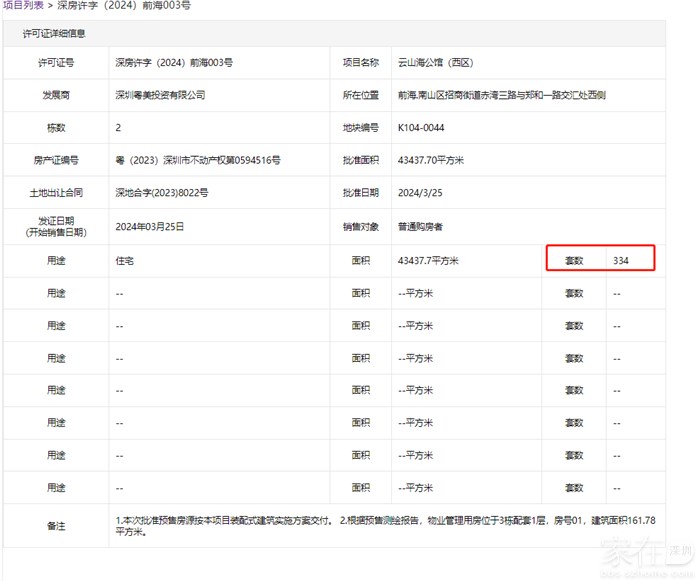Click the 住宅 usage value
Viewport: 700px width, 581px height.
tap(125, 260)
